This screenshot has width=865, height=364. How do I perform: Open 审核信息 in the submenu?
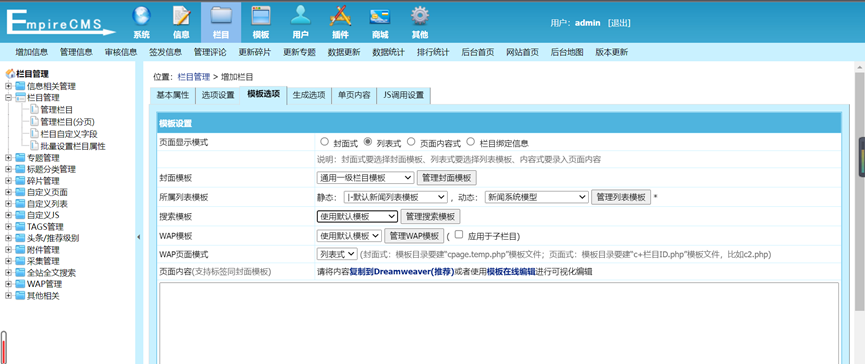coord(121,52)
